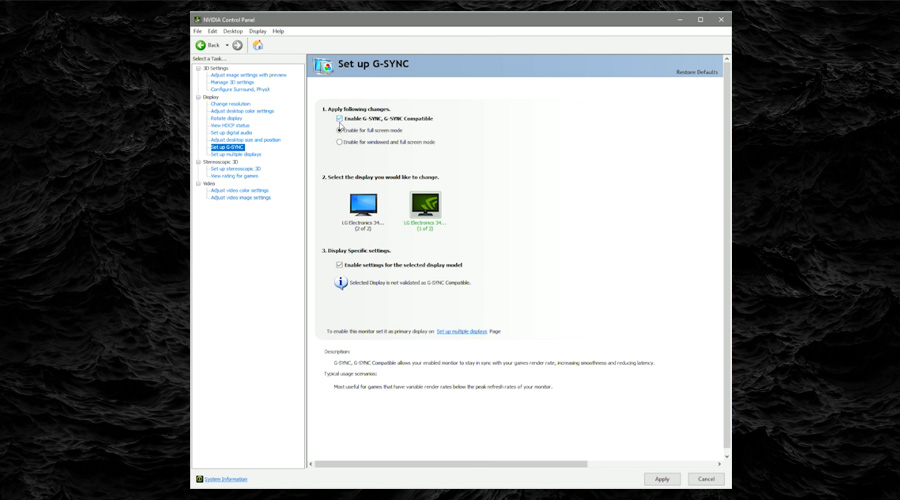Click the green Back arrow icon

200,45
